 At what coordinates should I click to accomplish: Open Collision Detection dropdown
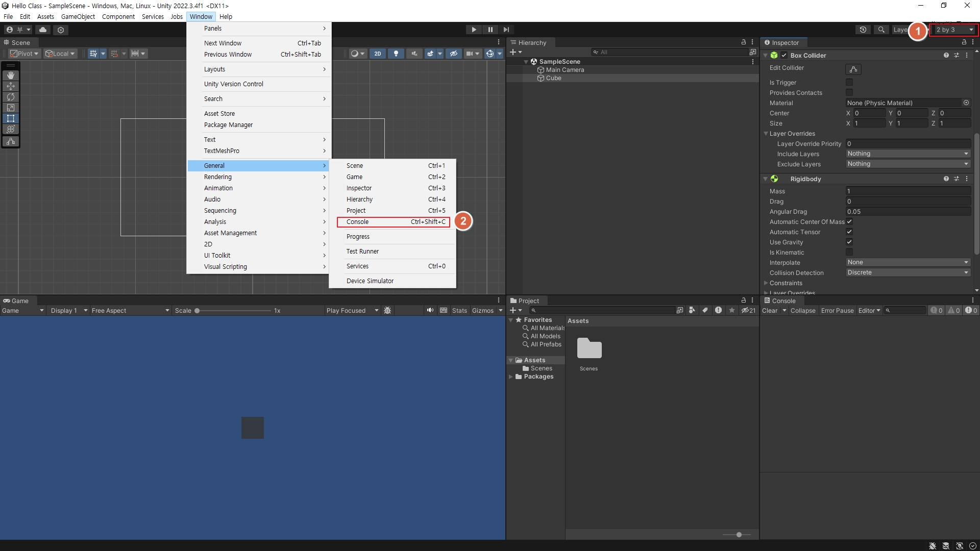point(908,272)
